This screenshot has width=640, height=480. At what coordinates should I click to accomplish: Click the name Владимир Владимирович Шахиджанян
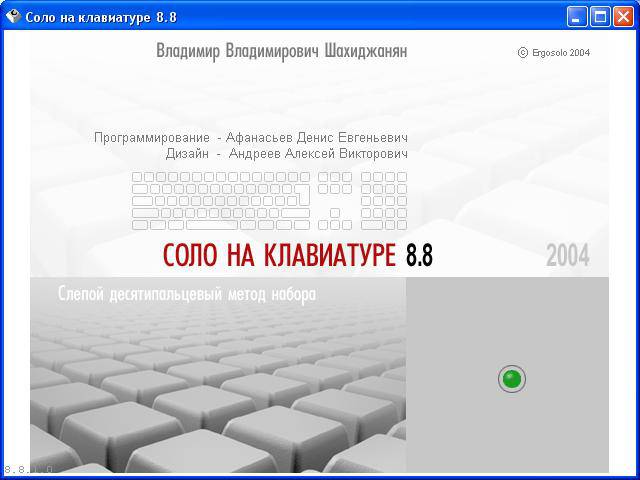click(x=282, y=51)
